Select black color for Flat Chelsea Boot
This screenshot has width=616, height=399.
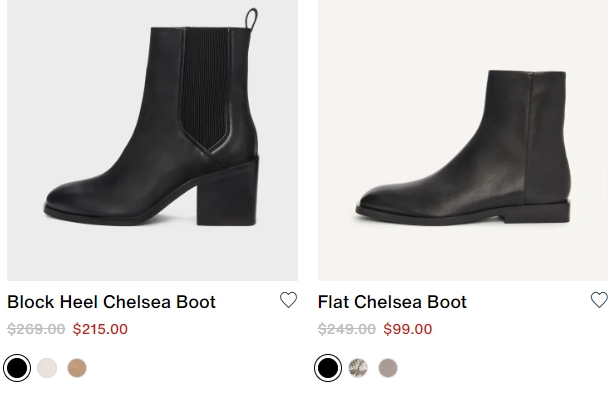pyautogui.click(x=328, y=368)
